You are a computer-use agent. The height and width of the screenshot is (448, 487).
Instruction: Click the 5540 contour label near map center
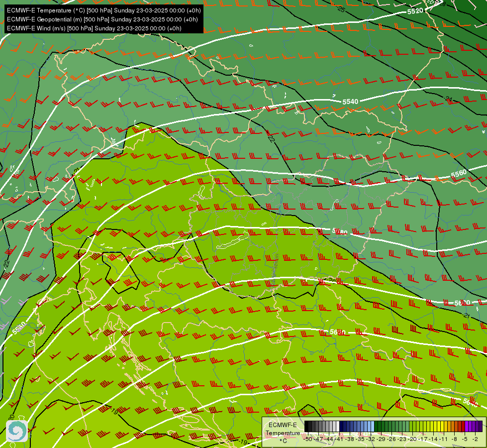click(350, 102)
